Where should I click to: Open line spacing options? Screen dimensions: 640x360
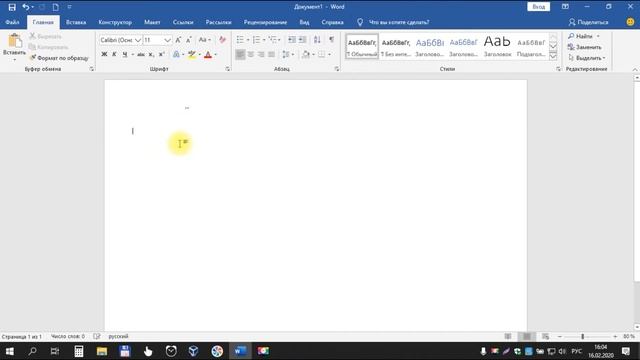pyautogui.click(x=288, y=54)
